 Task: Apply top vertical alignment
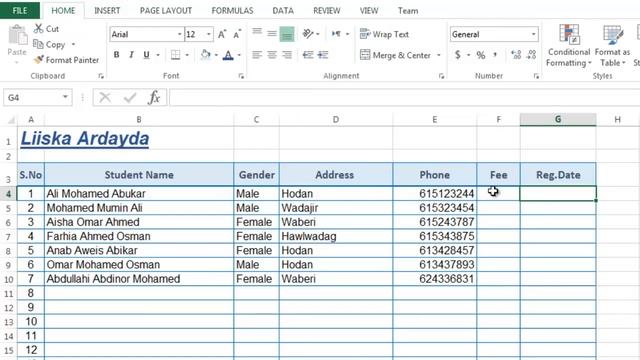point(257,33)
